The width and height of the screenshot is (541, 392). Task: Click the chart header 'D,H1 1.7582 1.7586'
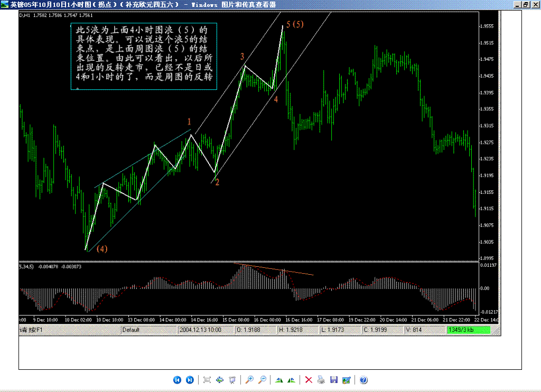pos(56,15)
